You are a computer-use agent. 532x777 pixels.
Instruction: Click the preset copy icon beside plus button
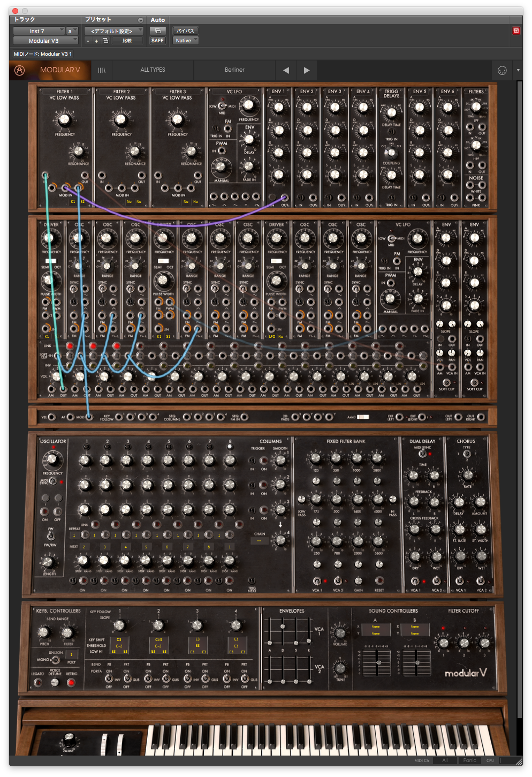point(105,41)
